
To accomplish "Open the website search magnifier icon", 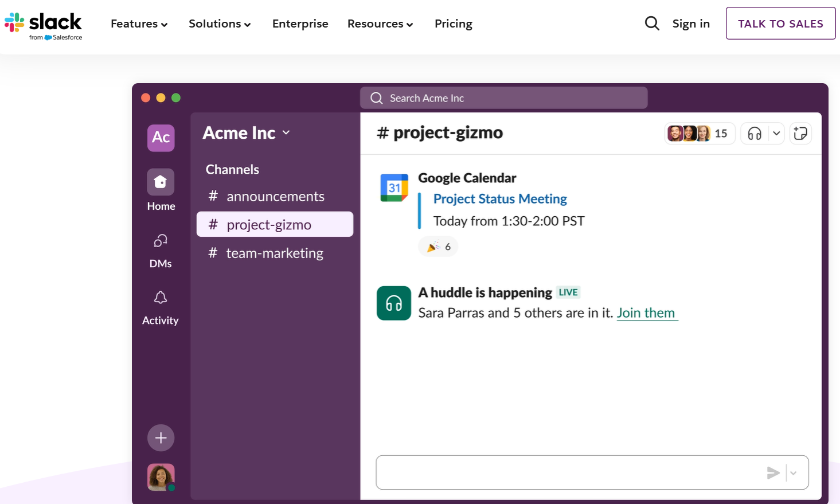I will point(652,24).
